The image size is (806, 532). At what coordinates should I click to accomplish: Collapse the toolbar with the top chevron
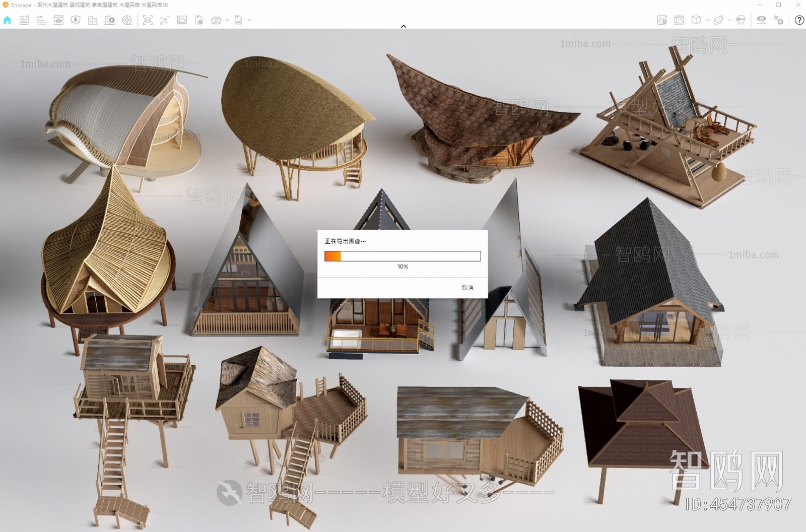coord(404,26)
